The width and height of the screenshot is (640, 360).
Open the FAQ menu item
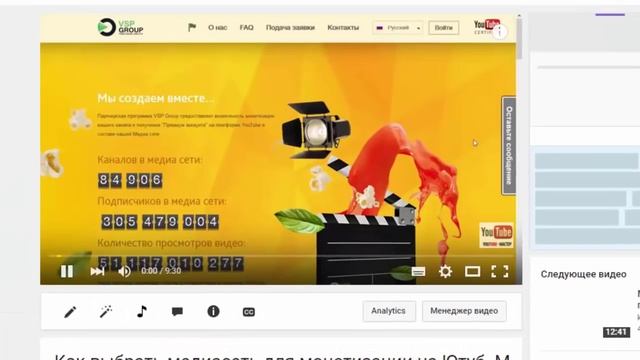coord(247,27)
